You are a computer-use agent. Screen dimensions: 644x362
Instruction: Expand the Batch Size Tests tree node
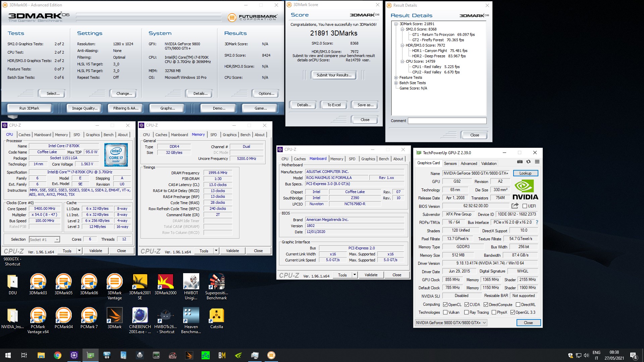[396, 83]
